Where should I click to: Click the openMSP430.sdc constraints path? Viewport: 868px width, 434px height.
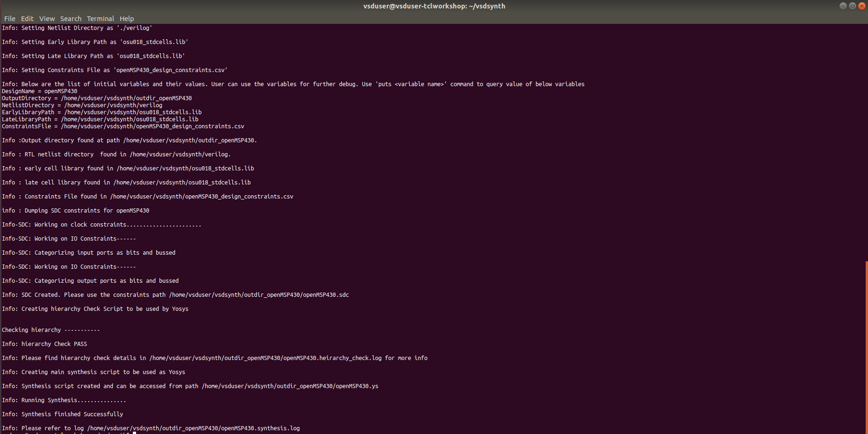click(259, 294)
